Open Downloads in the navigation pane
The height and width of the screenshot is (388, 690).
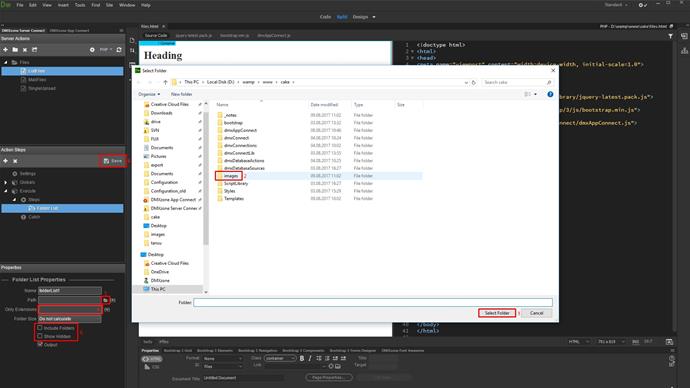(161, 113)
